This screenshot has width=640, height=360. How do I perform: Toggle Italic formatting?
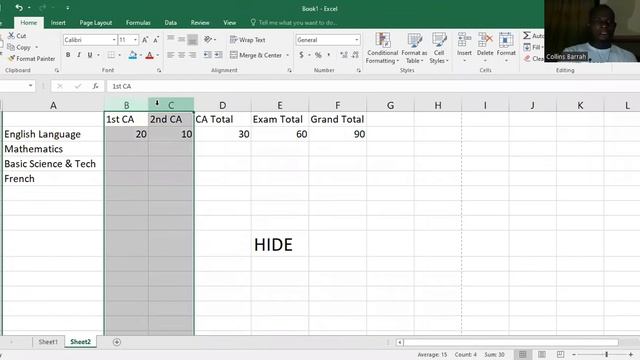(x=79, y=55)
